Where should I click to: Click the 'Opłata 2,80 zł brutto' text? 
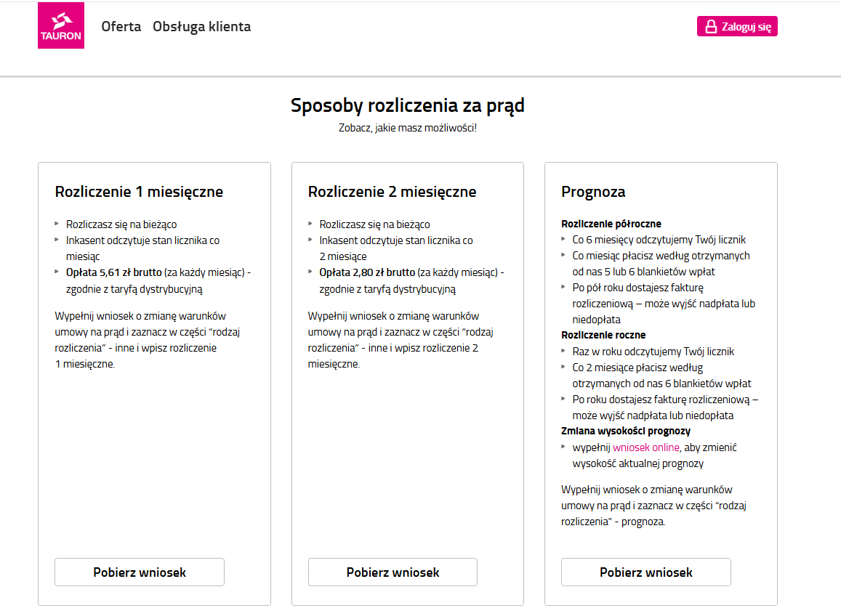point(367,272)
